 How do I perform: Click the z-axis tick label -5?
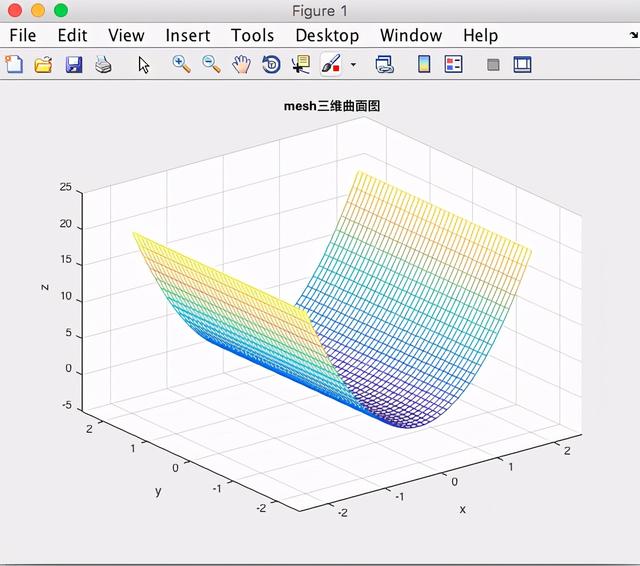67,405
